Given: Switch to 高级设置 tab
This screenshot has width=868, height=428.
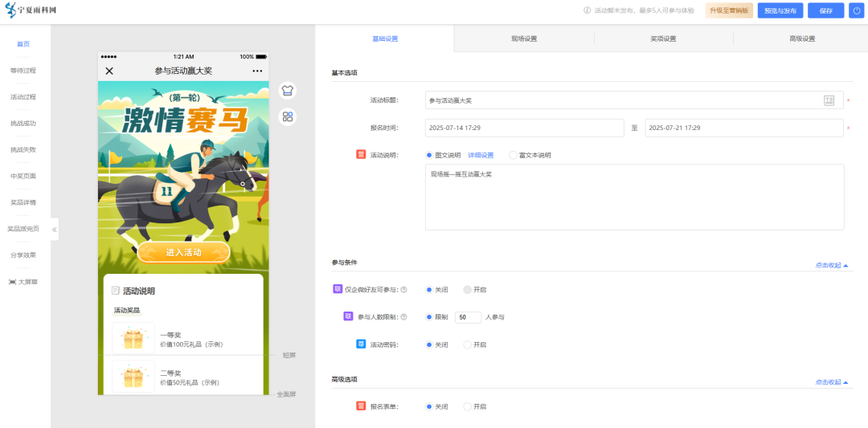Looking at the screenshot, I should pyautogui.click(x=802, y=39).
